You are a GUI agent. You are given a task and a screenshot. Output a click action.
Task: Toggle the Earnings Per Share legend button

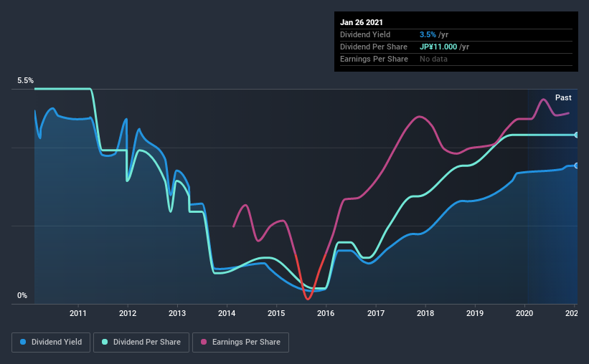click(x=240, y=343)
